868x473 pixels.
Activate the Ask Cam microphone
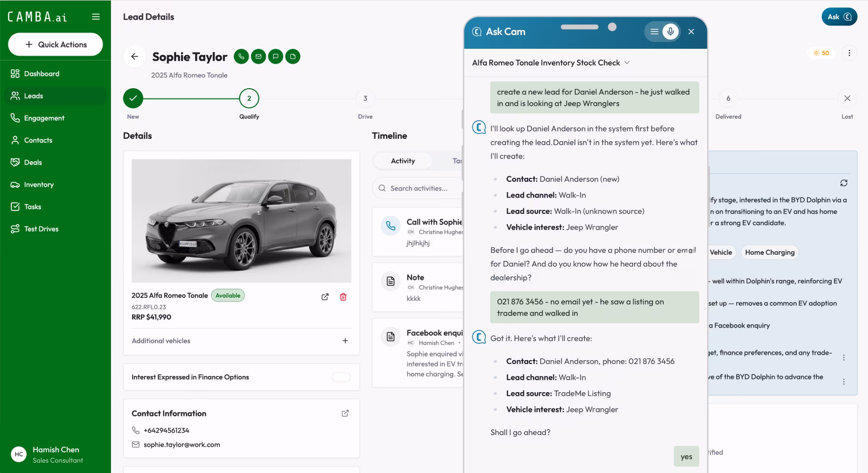coord(670,32)
